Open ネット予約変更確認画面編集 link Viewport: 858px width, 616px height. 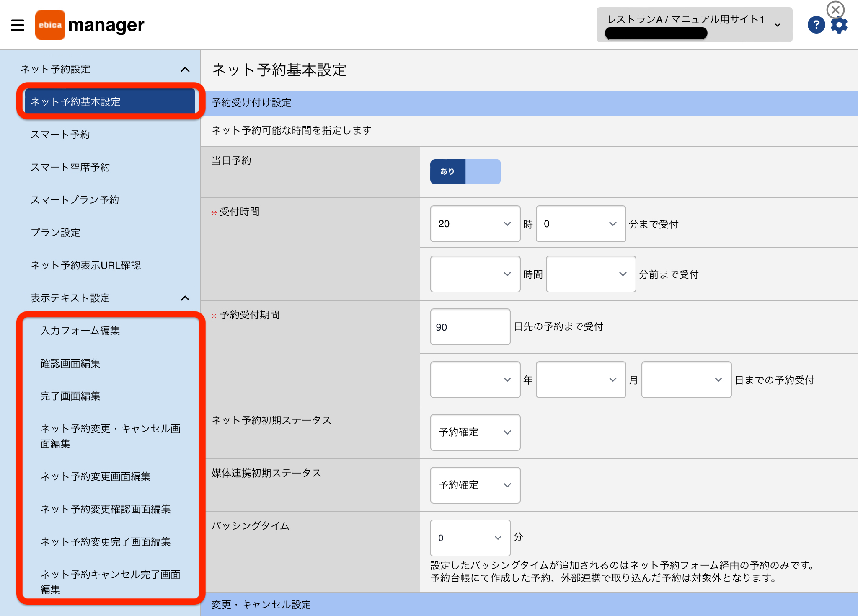tap(106, 509)
